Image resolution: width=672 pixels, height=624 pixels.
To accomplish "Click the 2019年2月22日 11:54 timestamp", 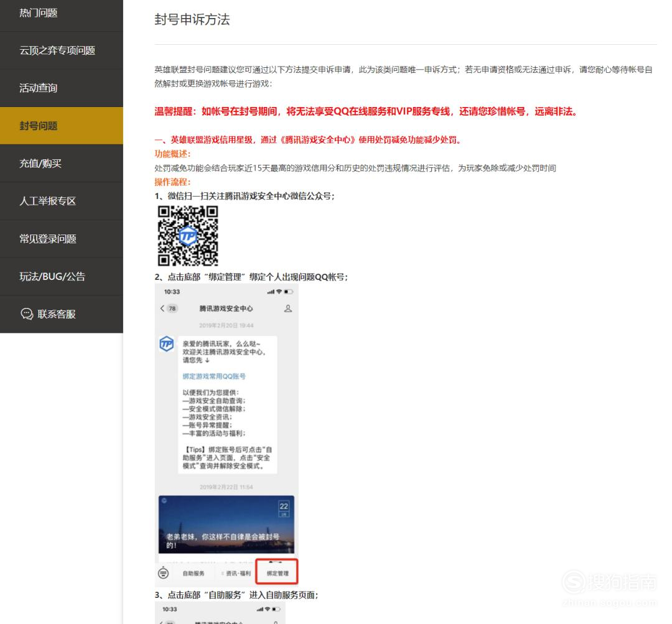I will [x=226, y=487].
